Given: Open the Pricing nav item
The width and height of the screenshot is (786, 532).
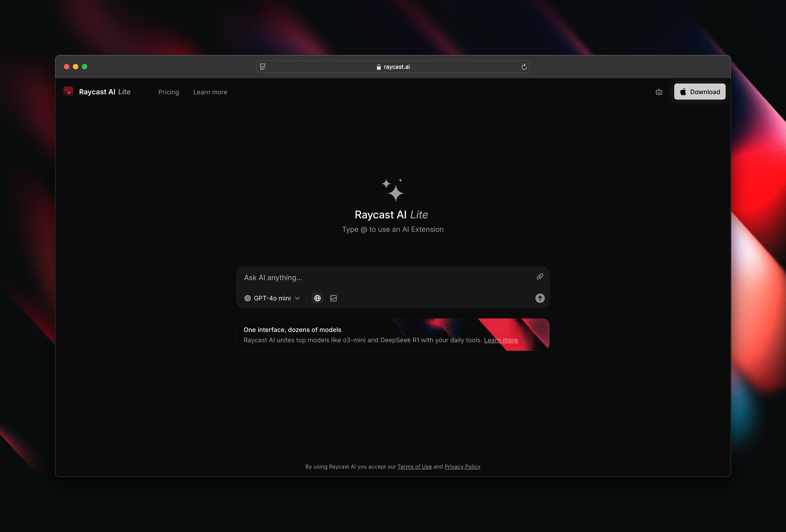Looking at the screenshot, I should pos(168,92).
